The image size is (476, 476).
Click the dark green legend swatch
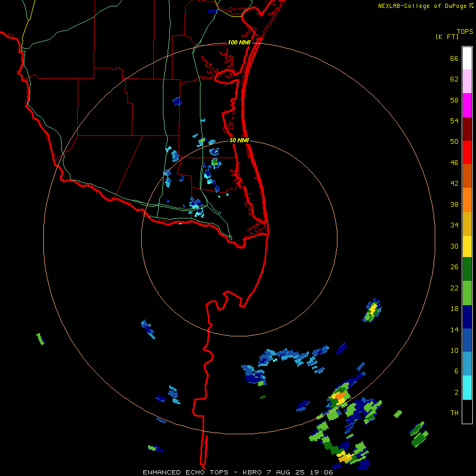coord(467,269)
